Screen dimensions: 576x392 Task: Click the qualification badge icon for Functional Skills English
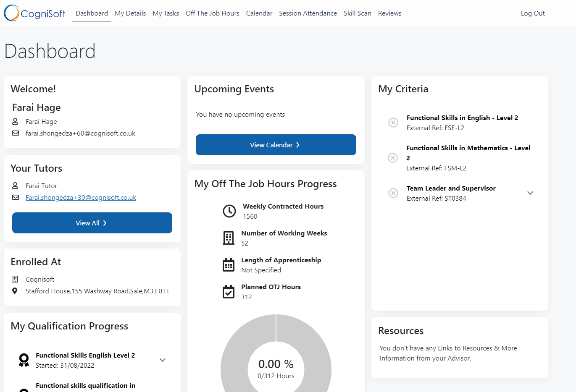(x=24, y=360)
